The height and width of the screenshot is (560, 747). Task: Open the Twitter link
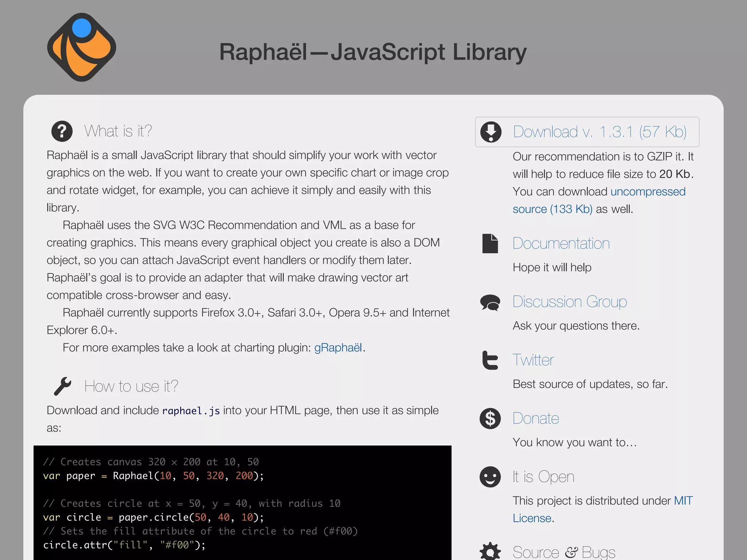pyautogui.click(x=533, y=360)
